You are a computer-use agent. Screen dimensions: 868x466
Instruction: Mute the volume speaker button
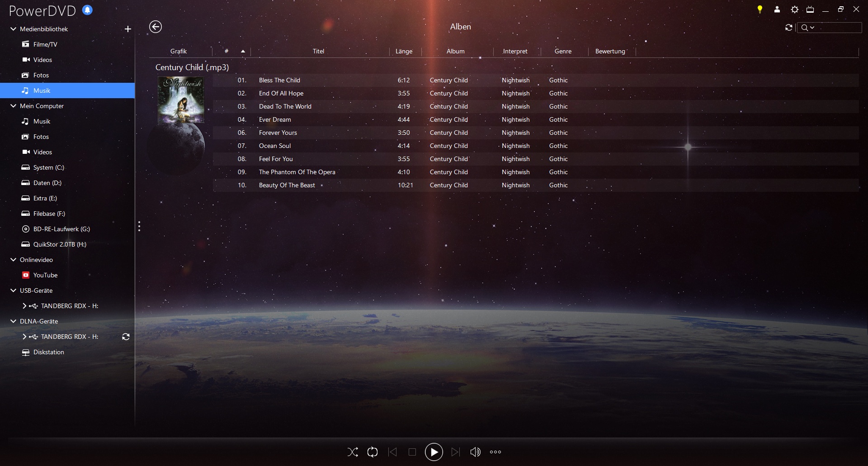pos(475,452)
